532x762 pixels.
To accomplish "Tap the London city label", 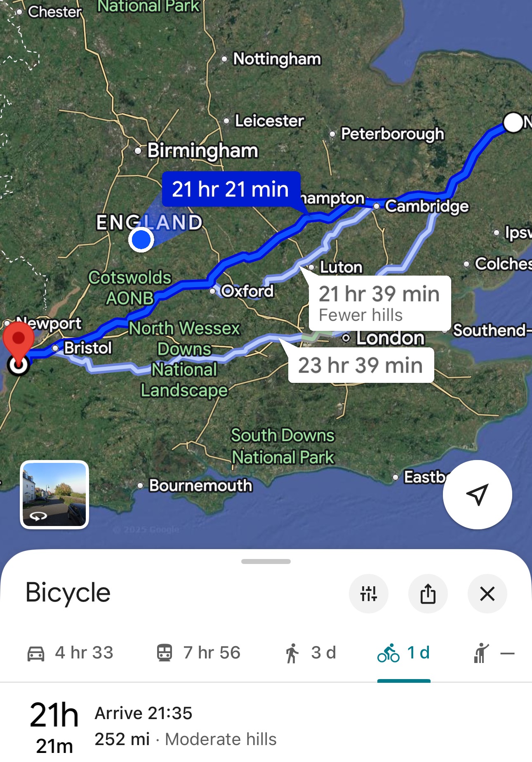I will click(390, 338).
